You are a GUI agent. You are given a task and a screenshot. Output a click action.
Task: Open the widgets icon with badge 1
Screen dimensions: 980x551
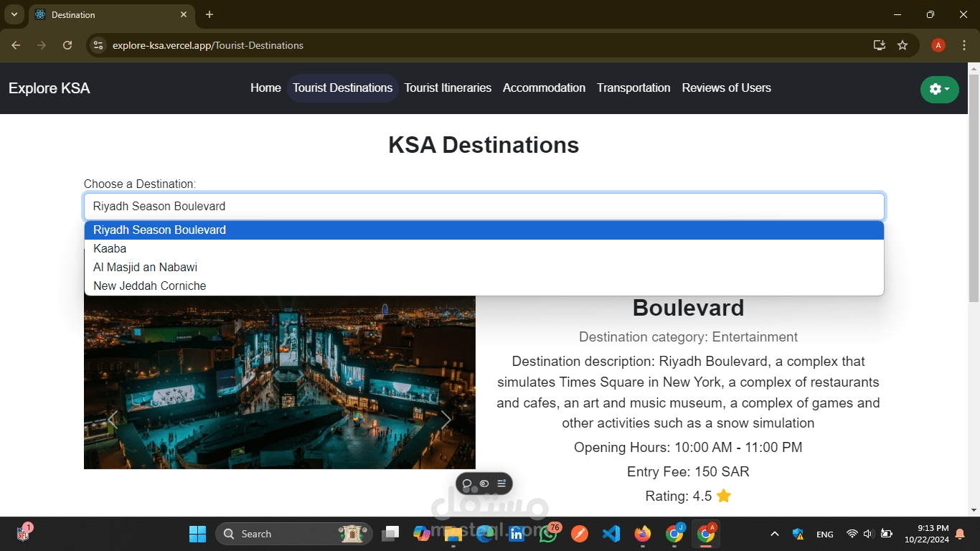coord(24,533)
